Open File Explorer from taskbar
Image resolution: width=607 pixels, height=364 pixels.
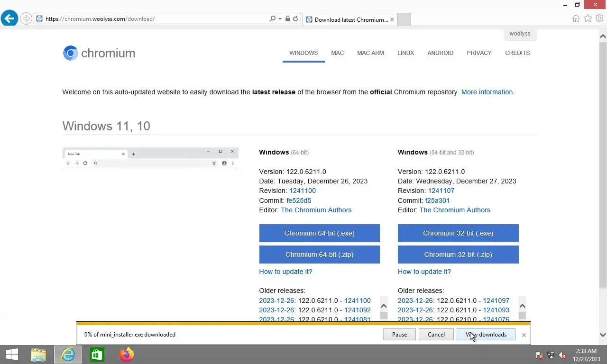click(x=38, y=355)
